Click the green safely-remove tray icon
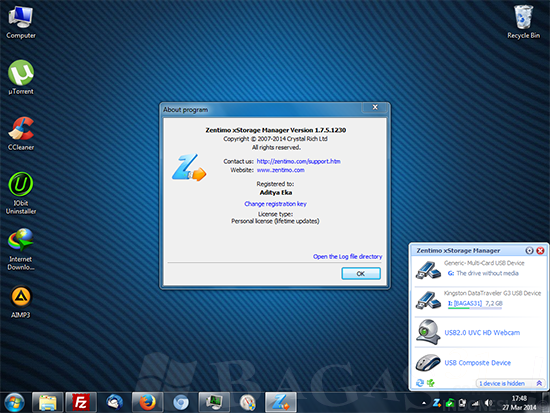 [450, 403]
